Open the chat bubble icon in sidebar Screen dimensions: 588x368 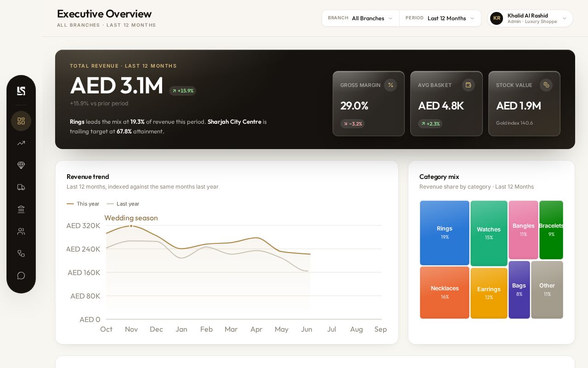21,276
